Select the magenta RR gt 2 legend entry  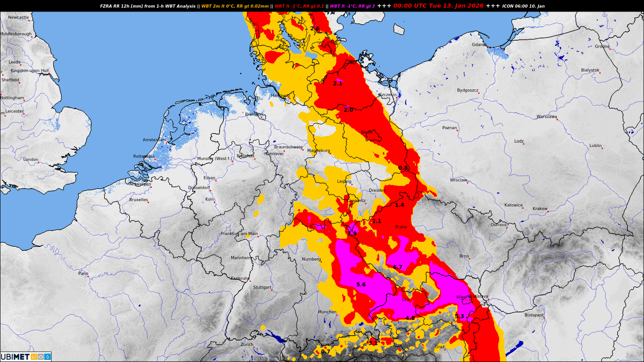point(352,6)
